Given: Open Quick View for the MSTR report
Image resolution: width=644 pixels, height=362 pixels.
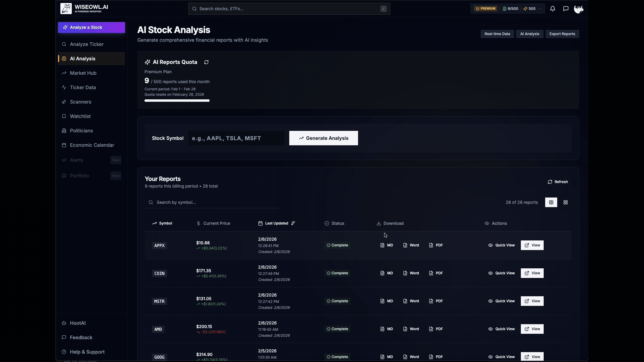Looking at the screenshot, I should point(501,301).
